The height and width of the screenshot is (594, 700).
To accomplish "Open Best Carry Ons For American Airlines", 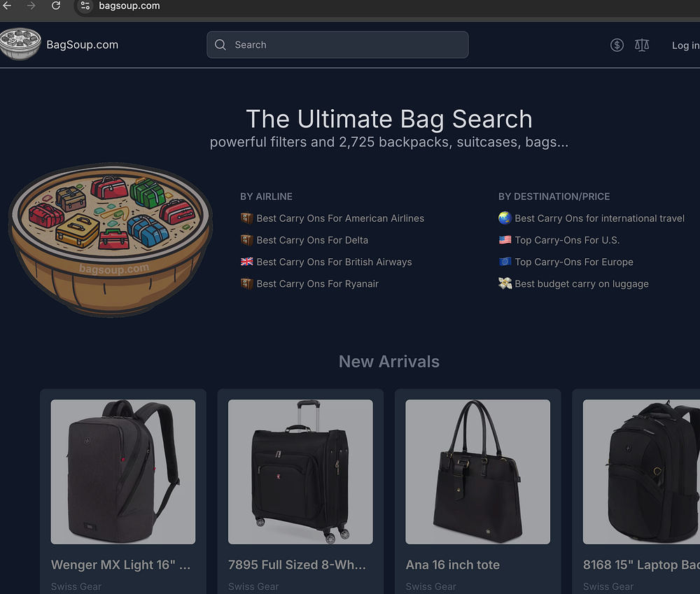I will tap(340, 218).
